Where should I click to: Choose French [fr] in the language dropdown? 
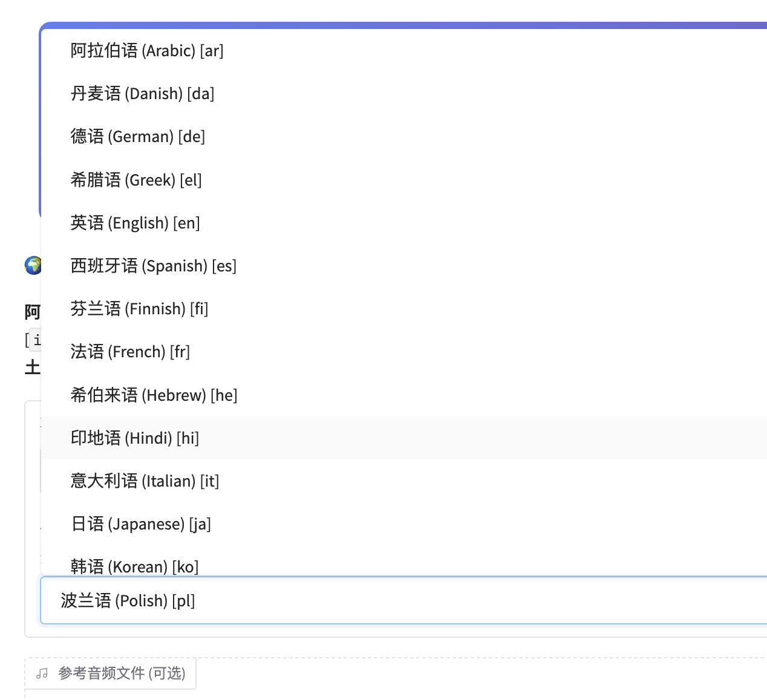(x=131, y=352)
